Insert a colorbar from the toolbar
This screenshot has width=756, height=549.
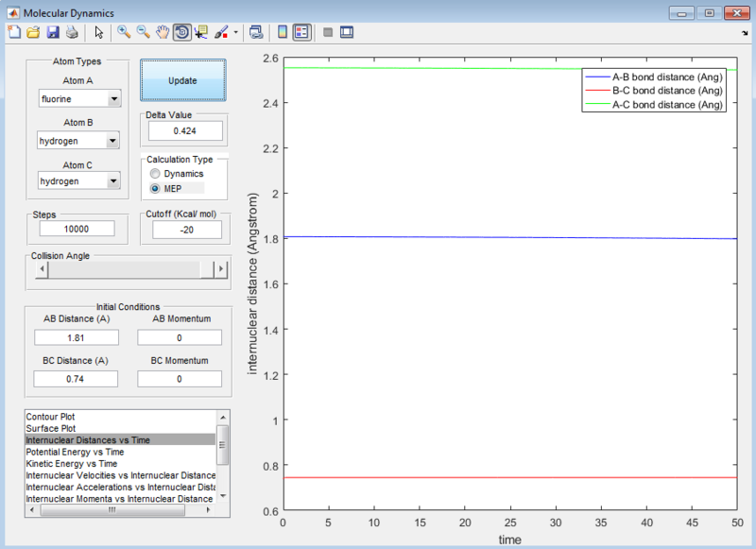pyautogui.click(x=282, y=32)
